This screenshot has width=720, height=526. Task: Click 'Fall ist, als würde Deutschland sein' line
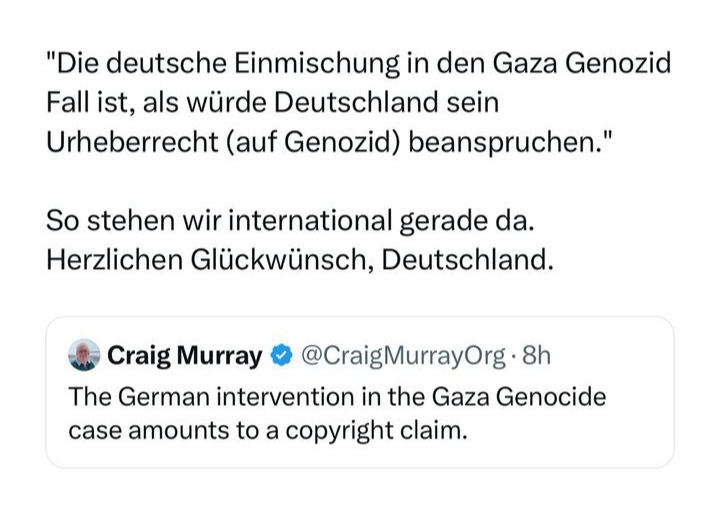(272, 103)
